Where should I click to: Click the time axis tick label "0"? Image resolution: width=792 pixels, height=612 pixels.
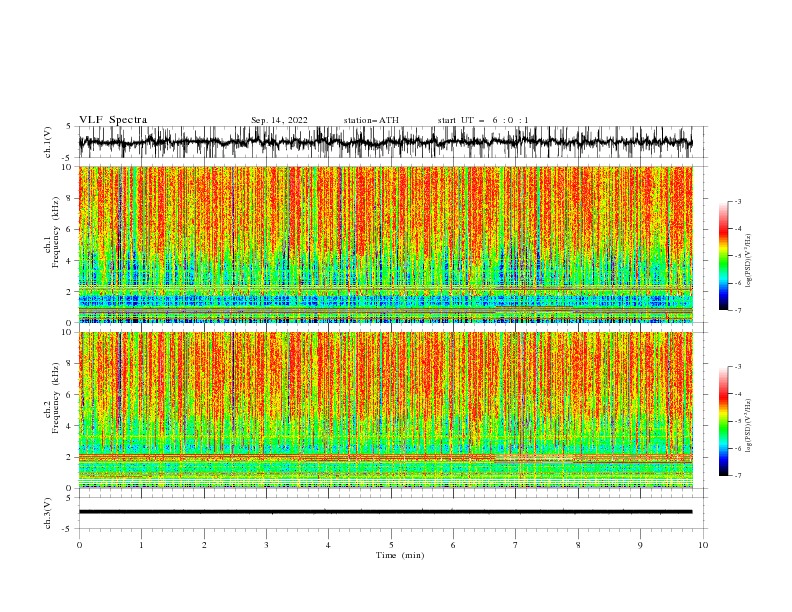[x=79, y=545]
